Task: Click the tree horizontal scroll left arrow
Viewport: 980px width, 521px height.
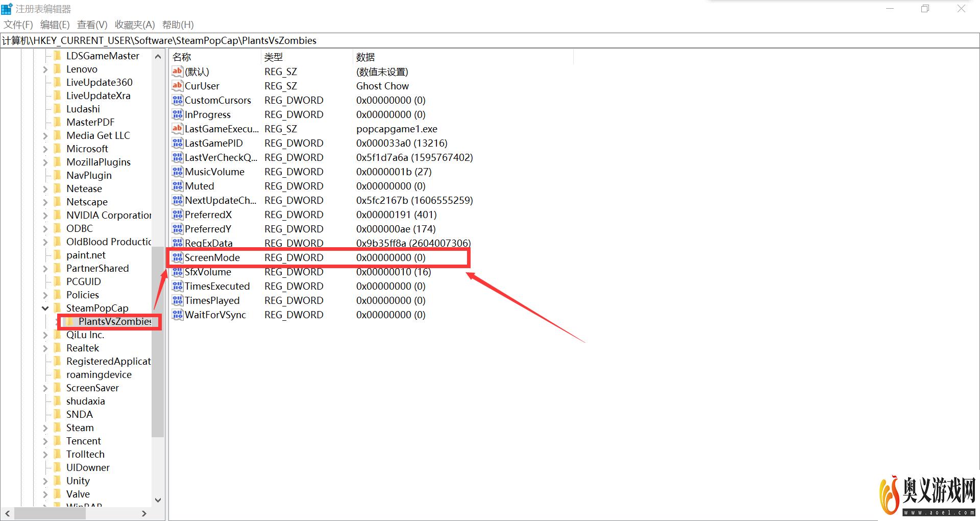Action: (8, 513)
